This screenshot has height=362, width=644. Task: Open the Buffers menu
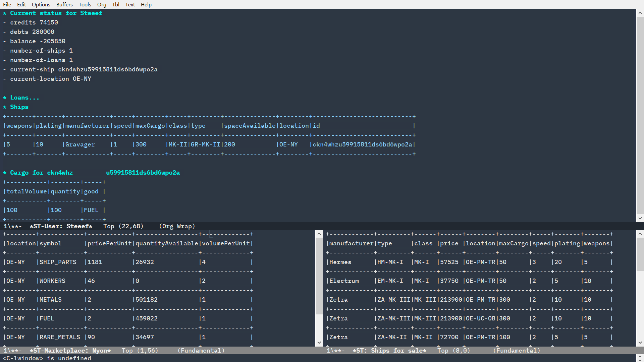tap(64, 4)
